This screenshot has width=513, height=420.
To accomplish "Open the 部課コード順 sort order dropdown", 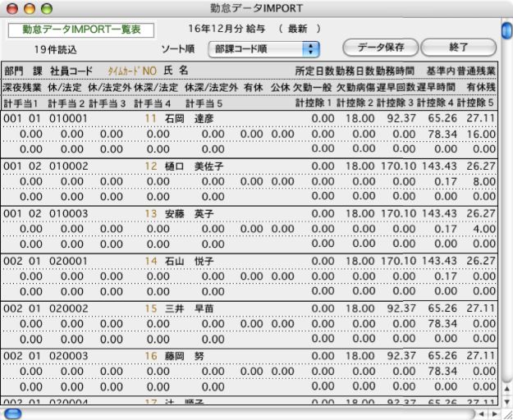I will (x=263, y=49).
